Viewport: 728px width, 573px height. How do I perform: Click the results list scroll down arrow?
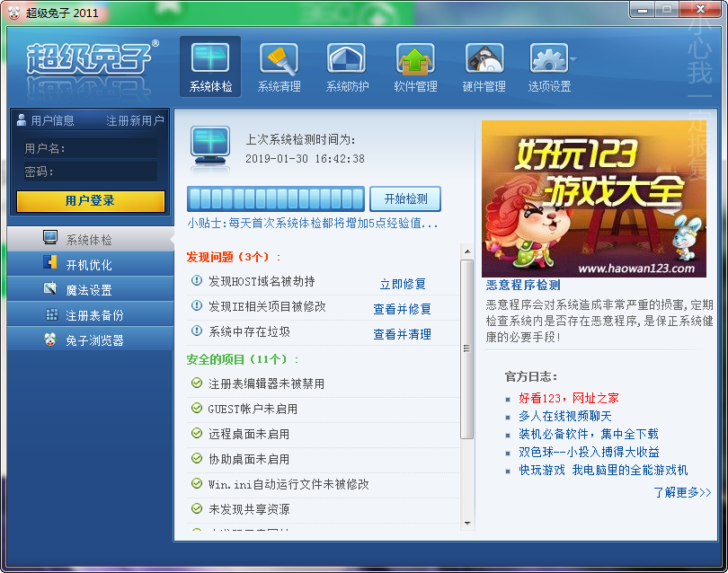467,524
